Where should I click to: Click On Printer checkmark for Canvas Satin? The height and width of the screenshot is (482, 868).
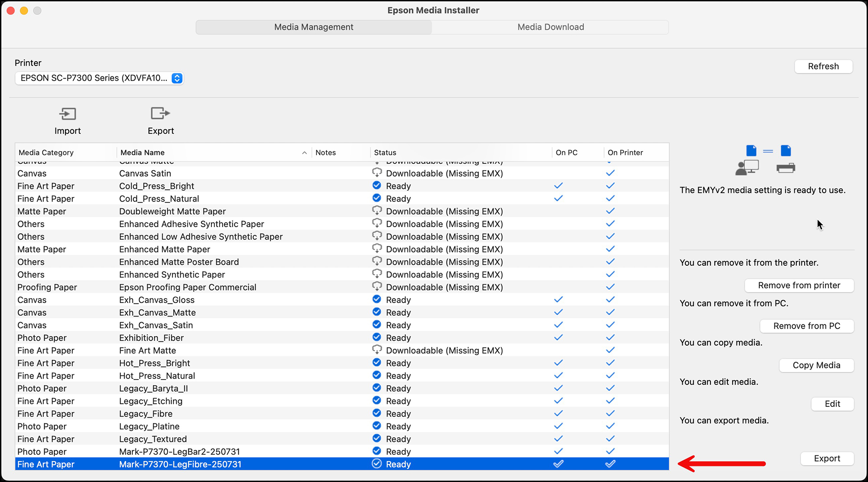coord(610,173)
